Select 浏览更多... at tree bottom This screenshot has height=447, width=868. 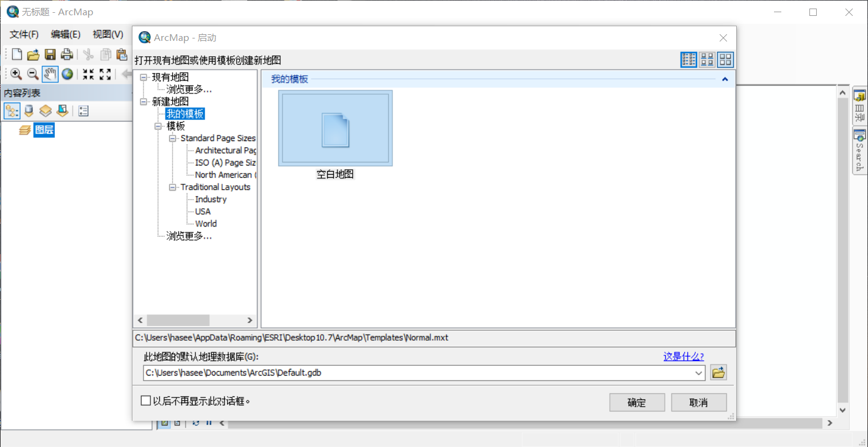[189, 236]
